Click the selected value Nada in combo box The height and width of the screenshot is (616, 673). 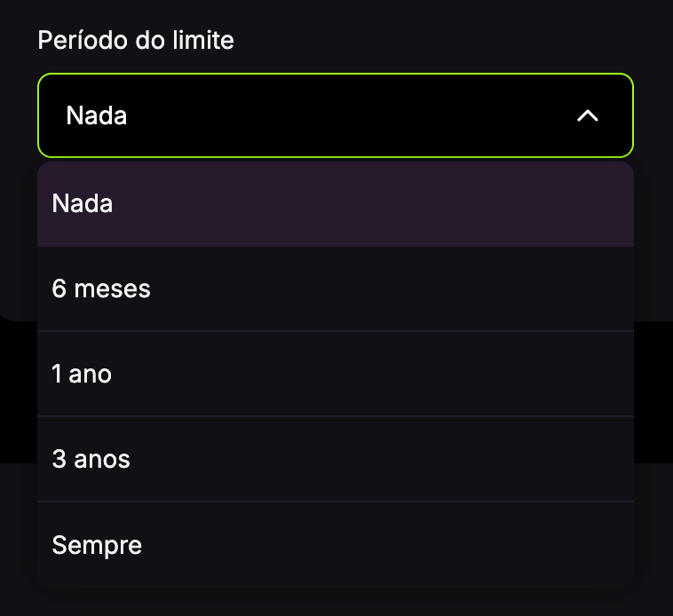coord(97,115)
